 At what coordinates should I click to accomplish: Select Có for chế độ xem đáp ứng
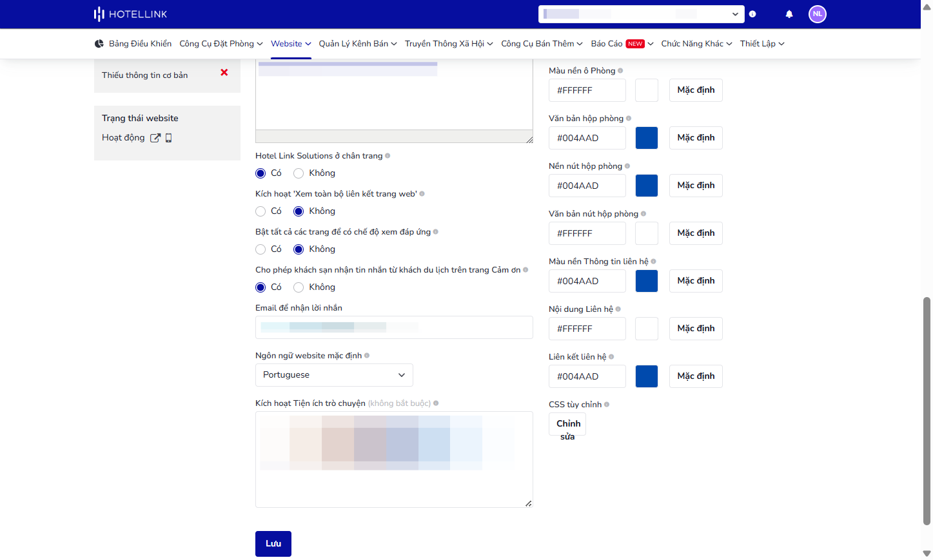[260, 249]
